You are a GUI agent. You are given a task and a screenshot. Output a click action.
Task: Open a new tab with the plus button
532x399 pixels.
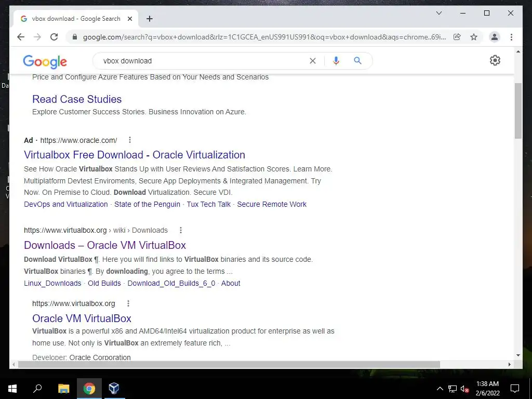150,19
